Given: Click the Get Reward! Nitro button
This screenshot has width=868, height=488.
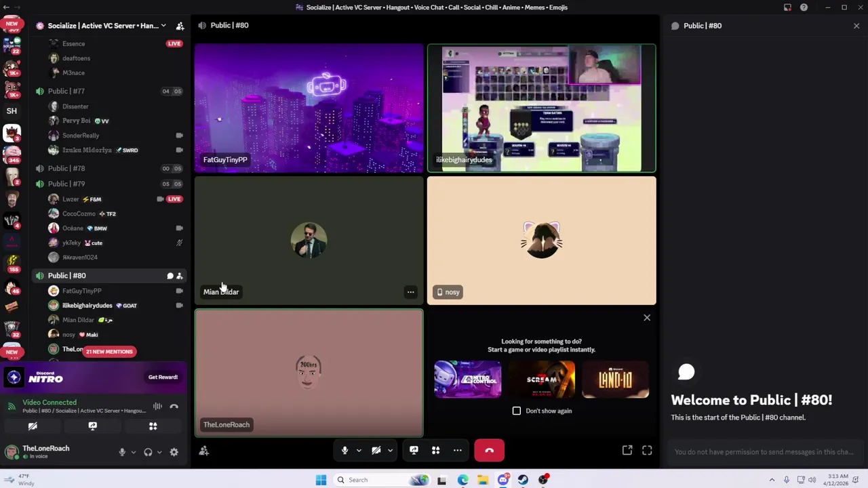Looking at the screenshot, I should pos(163,378).
